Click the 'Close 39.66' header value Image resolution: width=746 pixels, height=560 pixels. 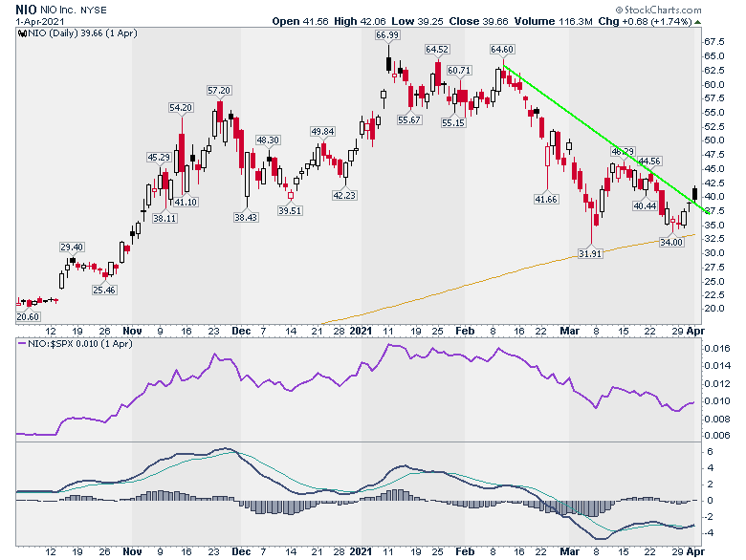[478, 21]
